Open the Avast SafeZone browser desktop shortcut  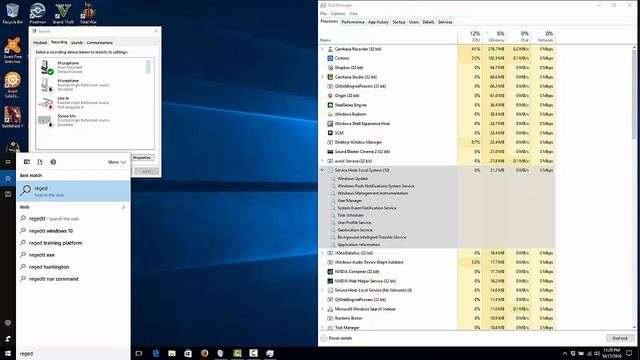click(12, 85)
